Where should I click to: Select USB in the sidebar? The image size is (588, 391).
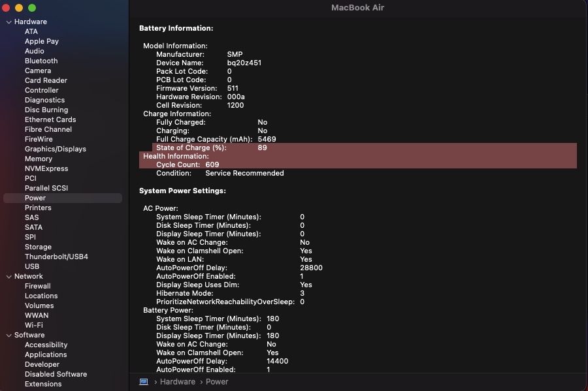click(x=32, y=266)
